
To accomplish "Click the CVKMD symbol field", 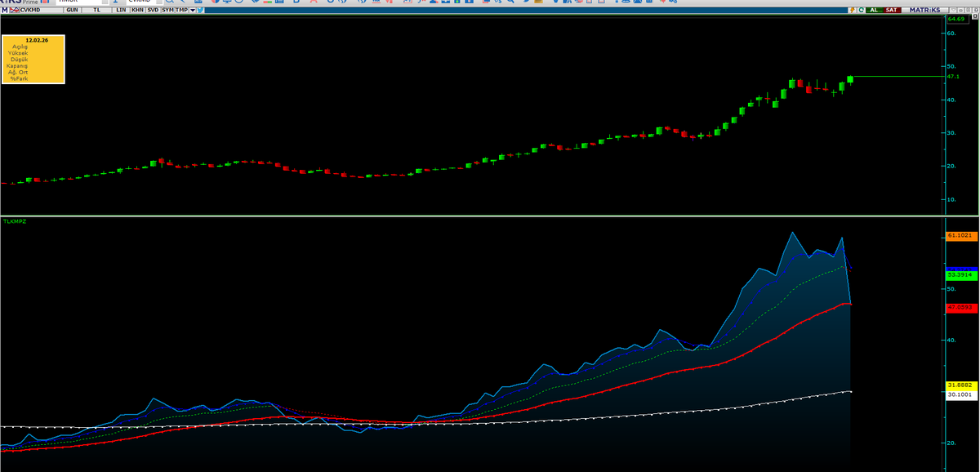I will click(41, 10).
